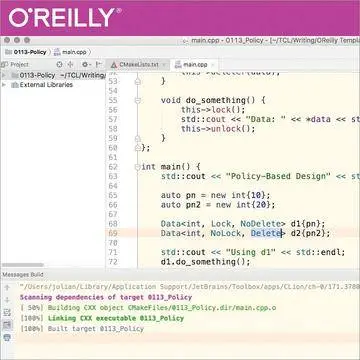Click the 0113-Policy breadcrumb in navigation bar

tap(26, 52)
